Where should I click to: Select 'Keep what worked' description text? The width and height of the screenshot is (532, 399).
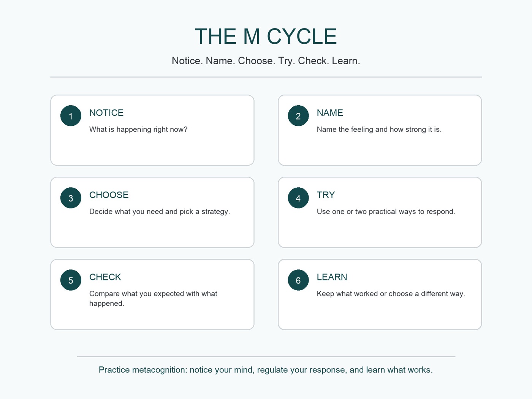coord(391,294)
